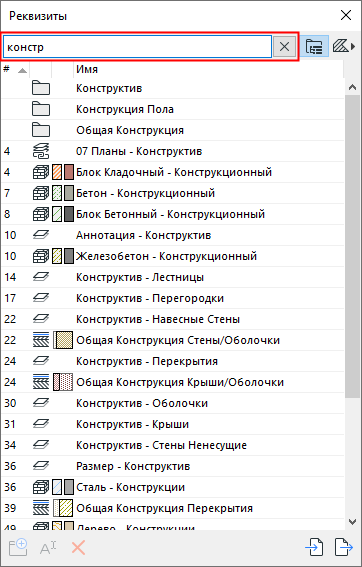Viewport: 362px width, 567px height.
Task: Click layer icon of Конструктив - Перекрытия
Action: pyautogui.click(x=41, y=361)
